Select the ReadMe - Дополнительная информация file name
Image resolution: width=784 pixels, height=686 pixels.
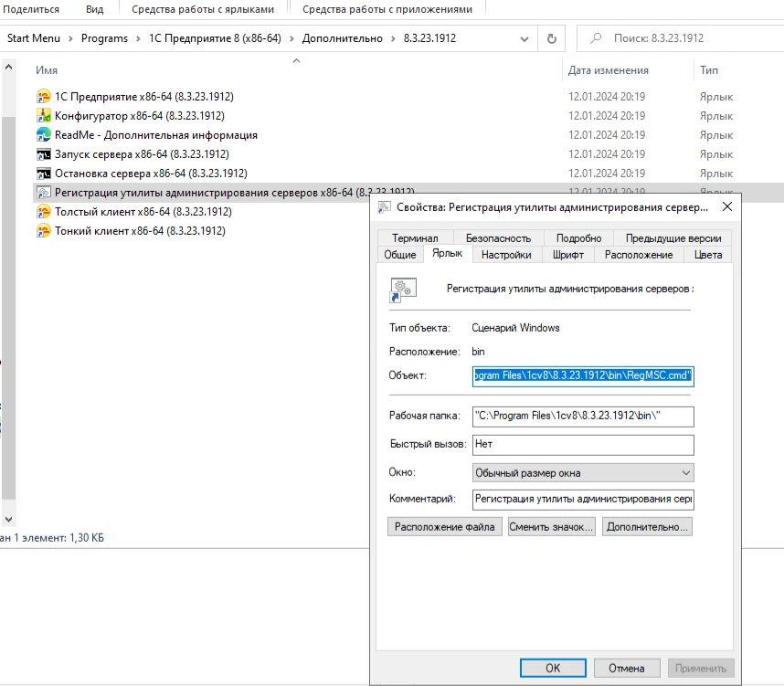[x=156, y=135]
